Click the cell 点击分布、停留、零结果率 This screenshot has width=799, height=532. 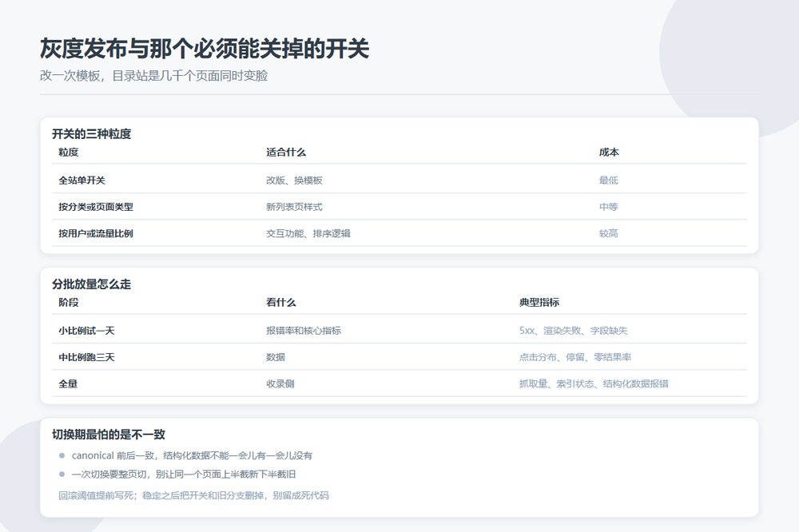point(575,357)
